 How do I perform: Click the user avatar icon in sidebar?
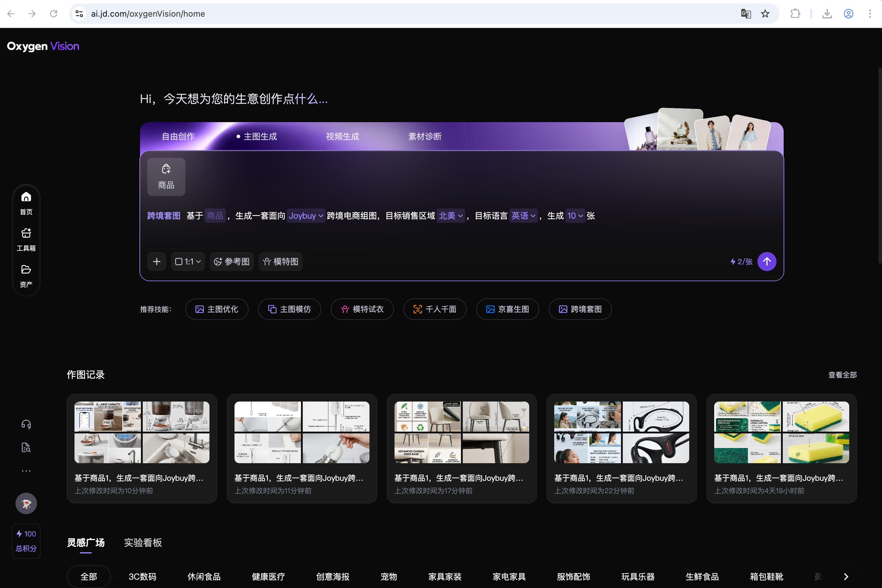[x=26, y=503]
